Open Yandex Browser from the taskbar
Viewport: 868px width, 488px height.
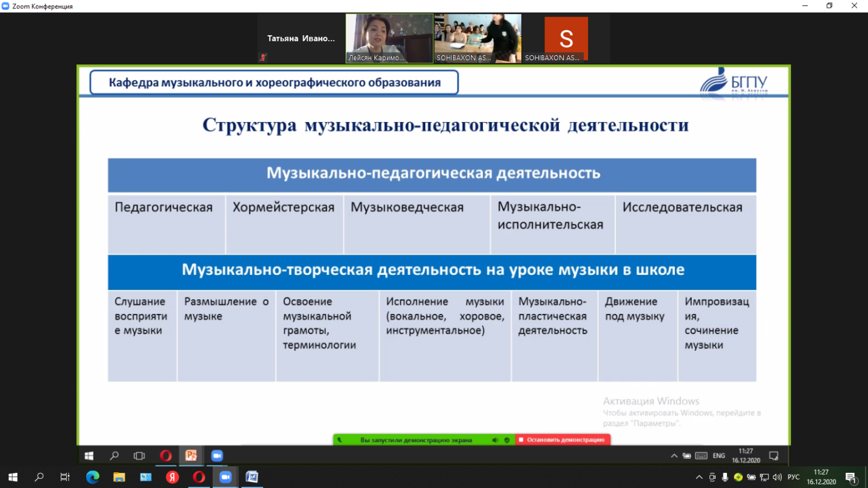pos(173,477)
